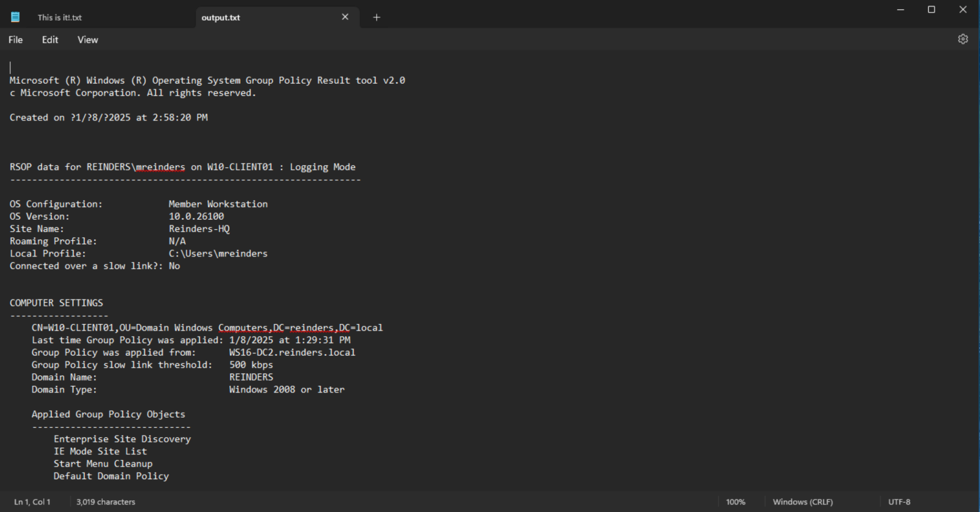Click the '3,019 characters' counter

pos(106,501)
